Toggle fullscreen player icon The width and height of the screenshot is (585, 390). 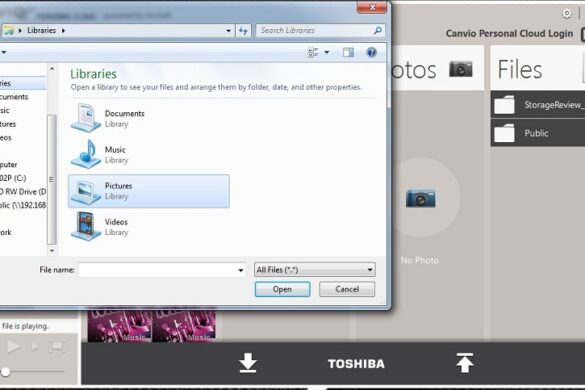pyautogui.click(x=57, y=347)
